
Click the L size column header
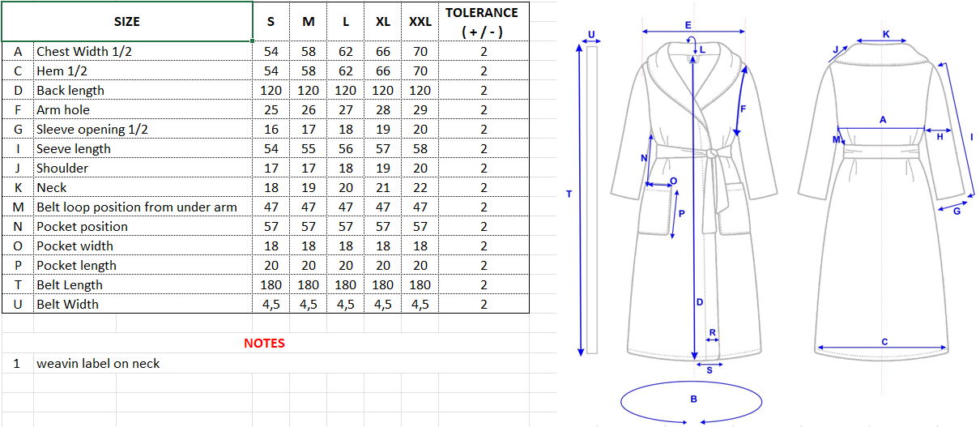point(346,22)
